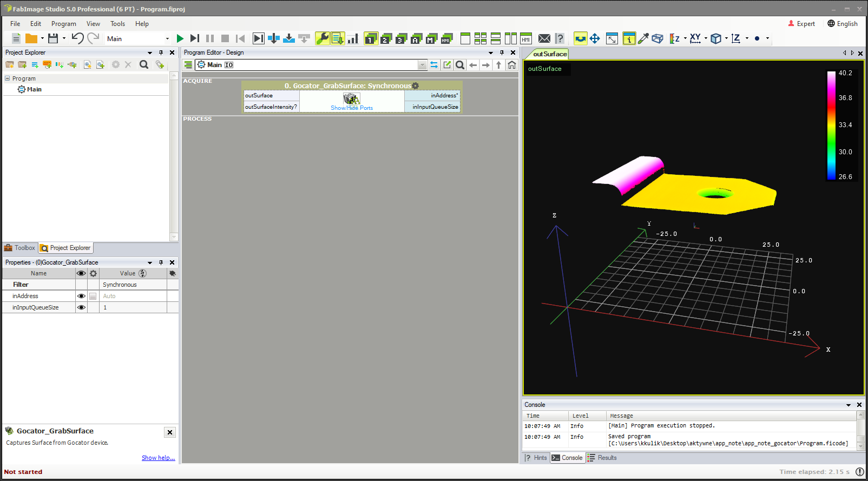868x481 pixels.
Task: Close the Gocator_GrabSurface description box
Action: tap(170, 432)
